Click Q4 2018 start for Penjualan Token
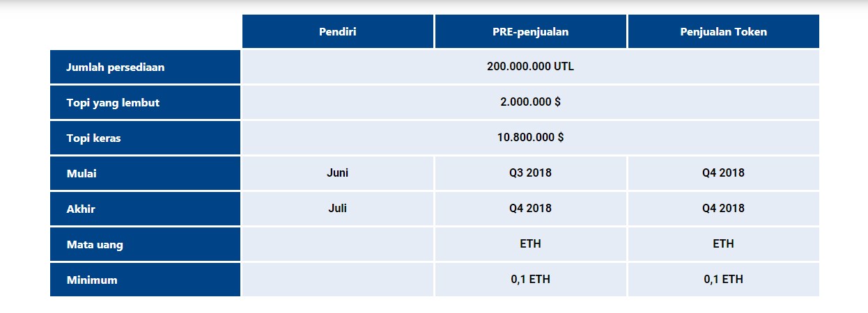The image size is (868, 313). [x=724, y=173]
